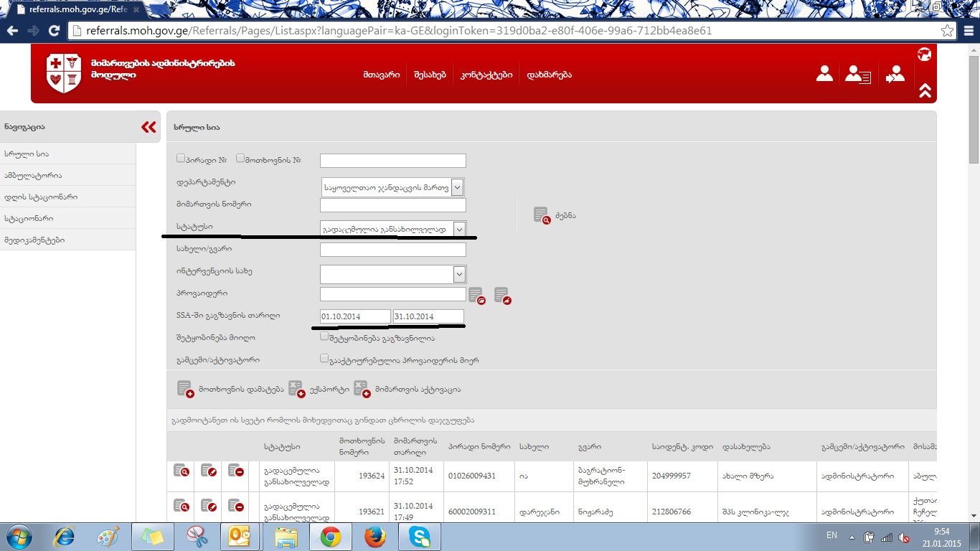Image resolution: width=980 pixels, height=551 pixels.
Task: Tick the პირადი № checkbox
Action: tap(182, 159)
